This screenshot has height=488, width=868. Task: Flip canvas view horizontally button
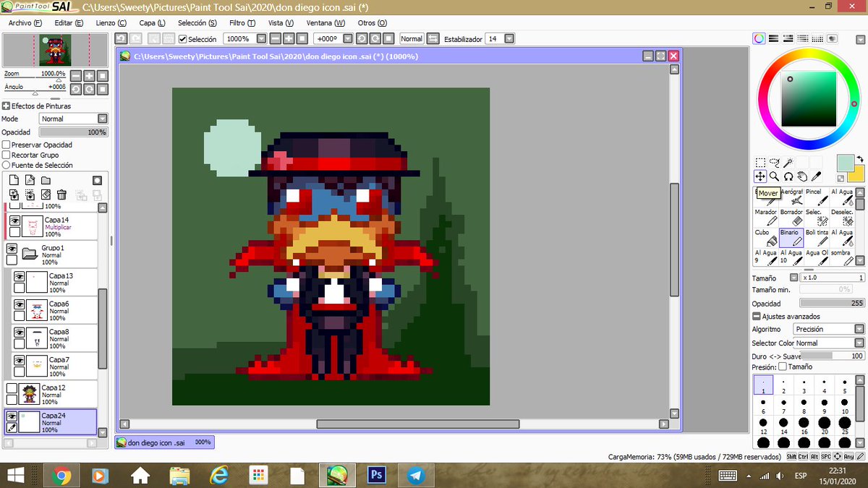tap(433, 38)
